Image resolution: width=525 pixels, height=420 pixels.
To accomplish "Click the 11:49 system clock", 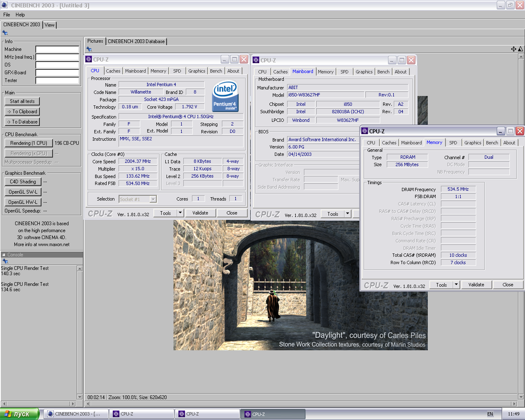I will click(514, 414).
